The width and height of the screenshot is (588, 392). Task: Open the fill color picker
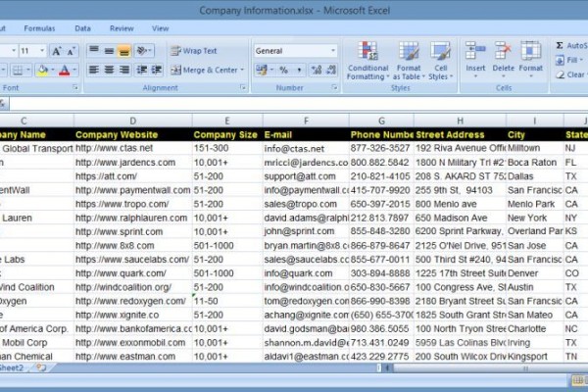coord(52,70)
